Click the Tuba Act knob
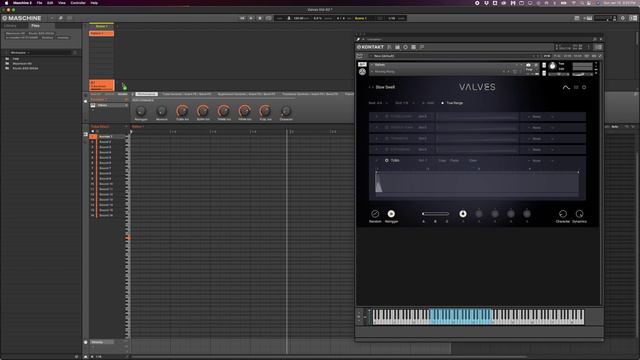 click(x=182, y=111)
